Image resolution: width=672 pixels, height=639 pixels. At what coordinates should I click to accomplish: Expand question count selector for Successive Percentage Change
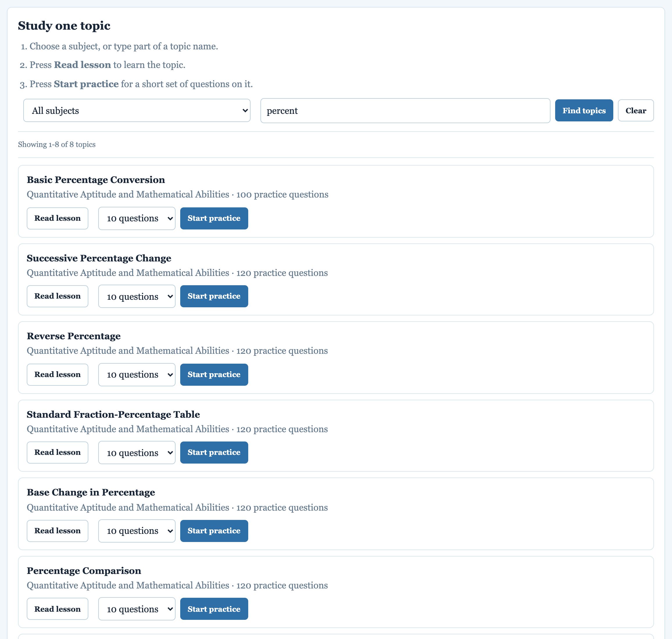pyautogui.click(x=137, y=296)
